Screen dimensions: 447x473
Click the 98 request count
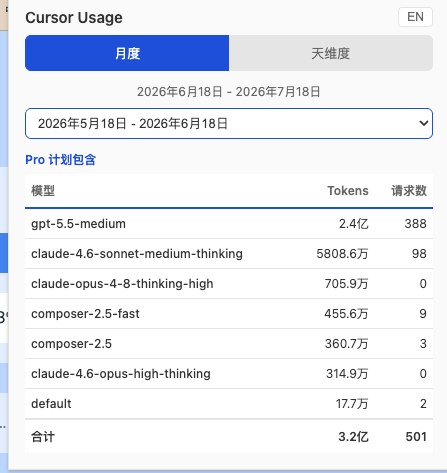click(x=419, y=254)
